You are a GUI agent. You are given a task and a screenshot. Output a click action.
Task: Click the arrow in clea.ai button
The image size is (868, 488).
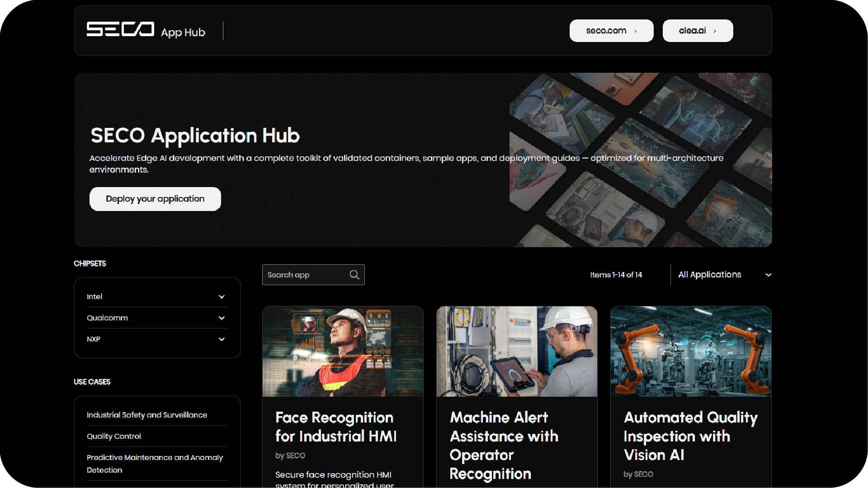[715, 31]
